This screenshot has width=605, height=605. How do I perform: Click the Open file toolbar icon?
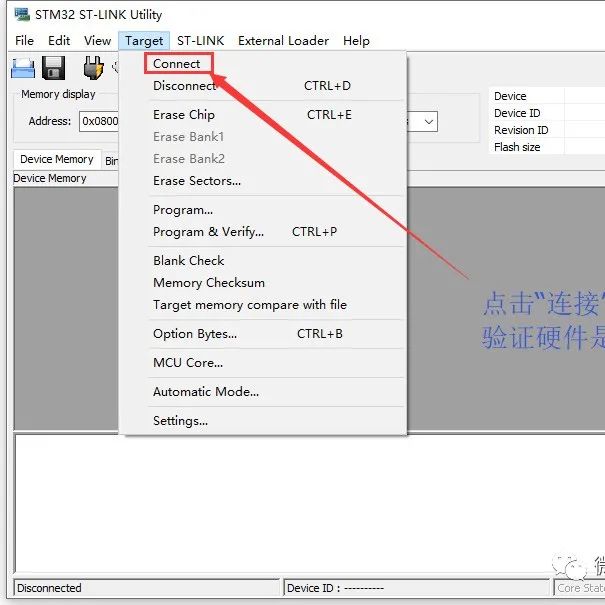(x=23, y=68)
